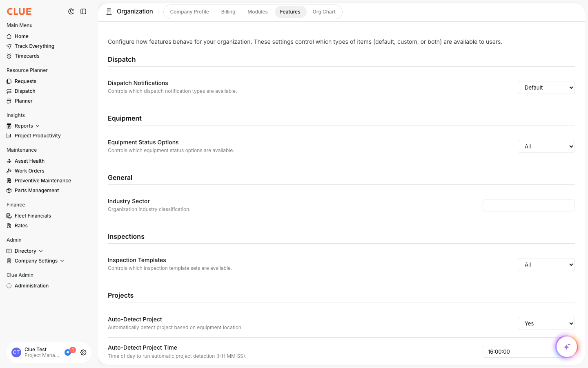This screenshot has height=368, width=588.
Task: Open the Equipment Status Options dropdown
Action: [x=546, y=146]
